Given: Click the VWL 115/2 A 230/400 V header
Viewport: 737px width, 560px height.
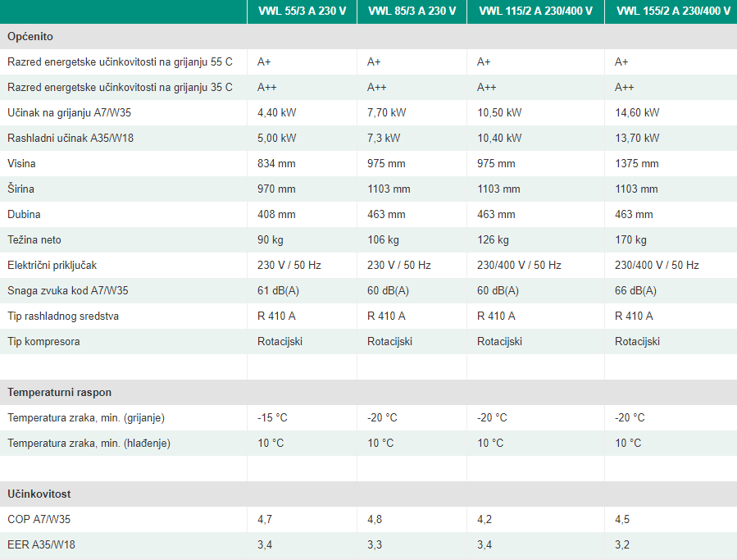Looking at the screenshot, I should tap(535, 11).
